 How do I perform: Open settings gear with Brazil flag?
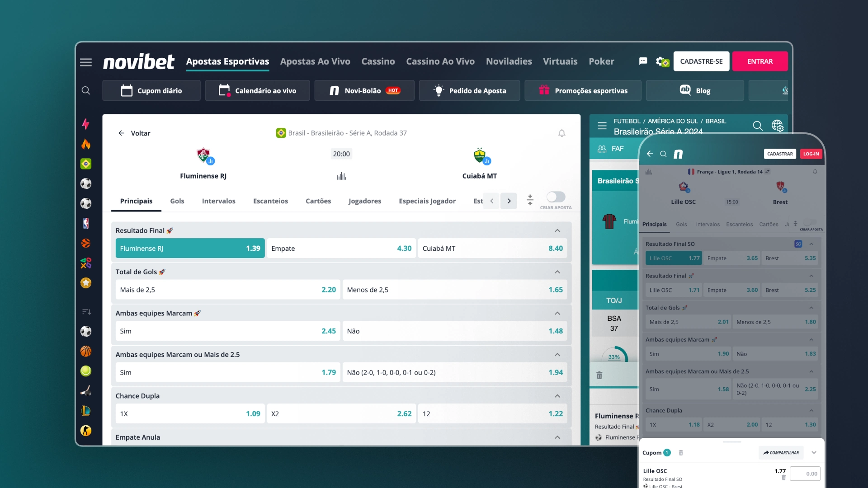tap(662, 61)
